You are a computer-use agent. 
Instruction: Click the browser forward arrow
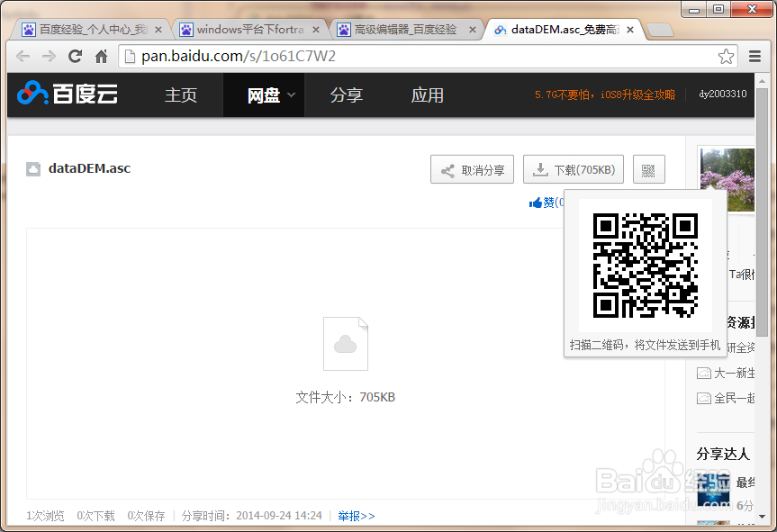tap(49, 57)
